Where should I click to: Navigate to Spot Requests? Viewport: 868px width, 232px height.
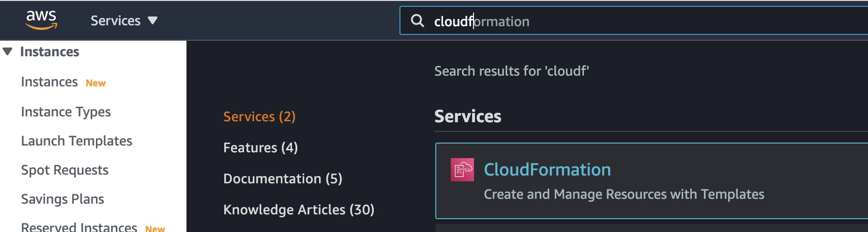65,170
